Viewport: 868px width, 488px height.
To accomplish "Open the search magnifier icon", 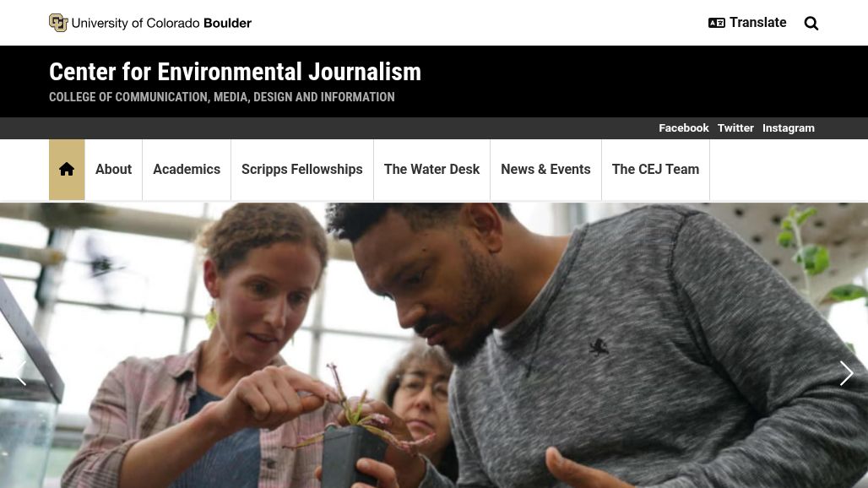I will pyautogui.click(x=811, y=24).
